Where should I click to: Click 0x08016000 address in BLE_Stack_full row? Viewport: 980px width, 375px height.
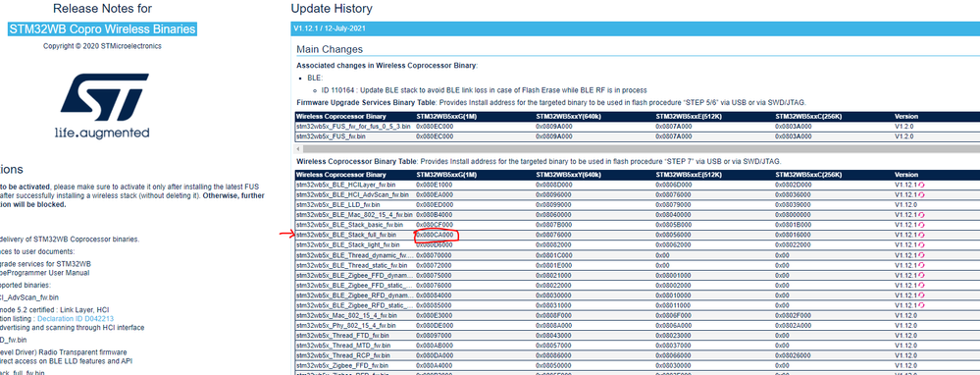point(794,235)
